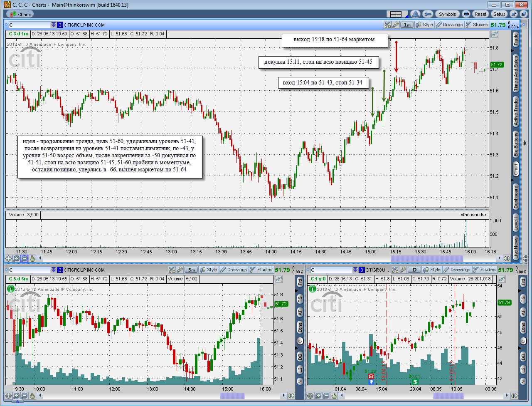Click the zoom in magnifier on main chart

[16, 258]
